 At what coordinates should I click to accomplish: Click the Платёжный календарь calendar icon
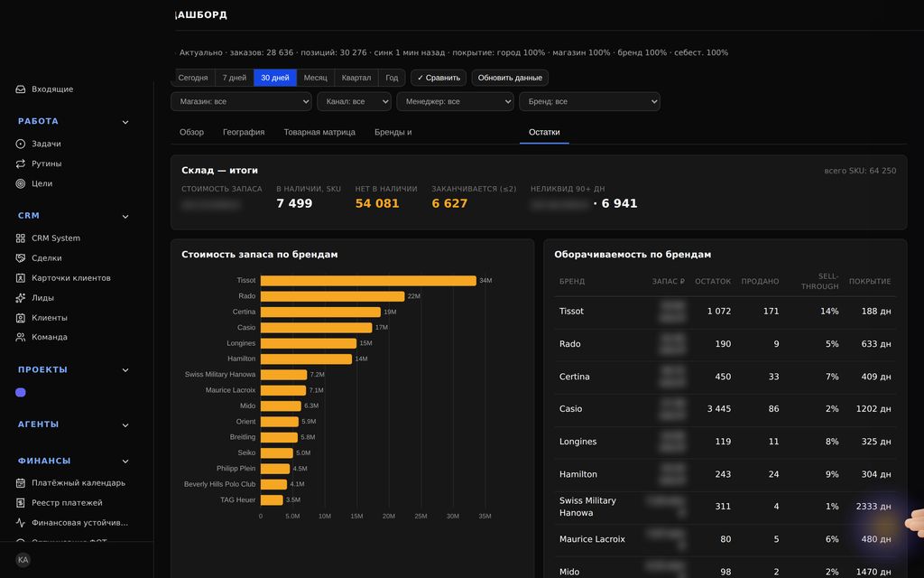click(x=21, y=483)
